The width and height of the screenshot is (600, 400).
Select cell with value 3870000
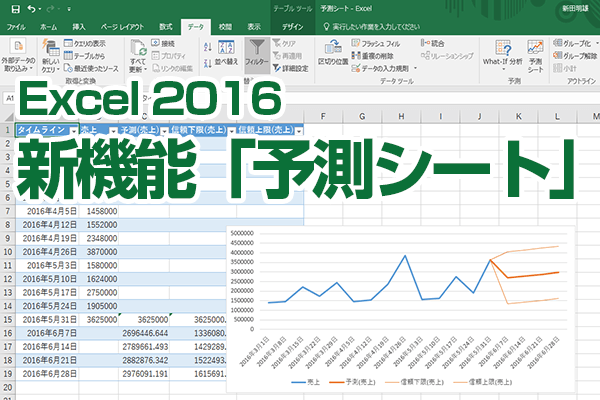[x=99, y=252]
